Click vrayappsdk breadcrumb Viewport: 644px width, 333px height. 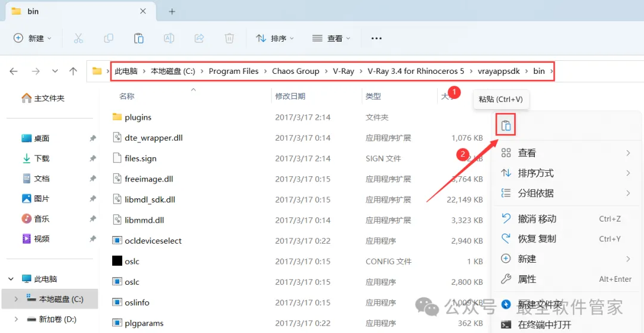click(499, 71)
